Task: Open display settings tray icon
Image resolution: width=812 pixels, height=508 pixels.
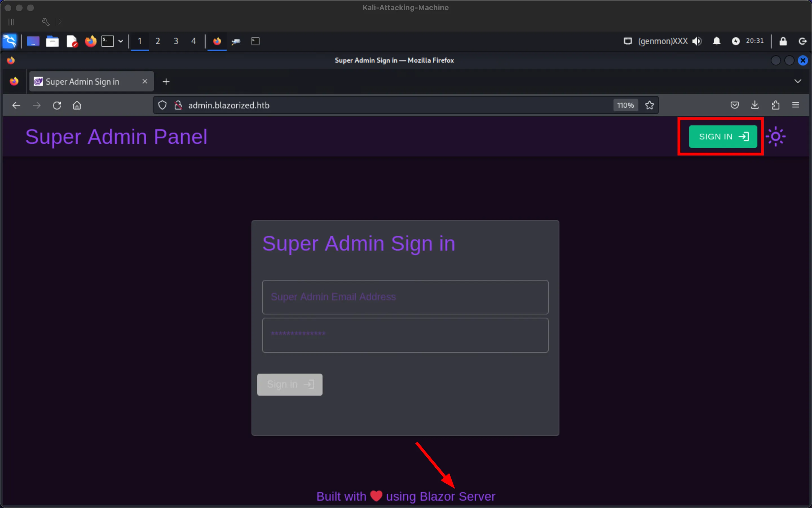Action: [x=628, y=41]
